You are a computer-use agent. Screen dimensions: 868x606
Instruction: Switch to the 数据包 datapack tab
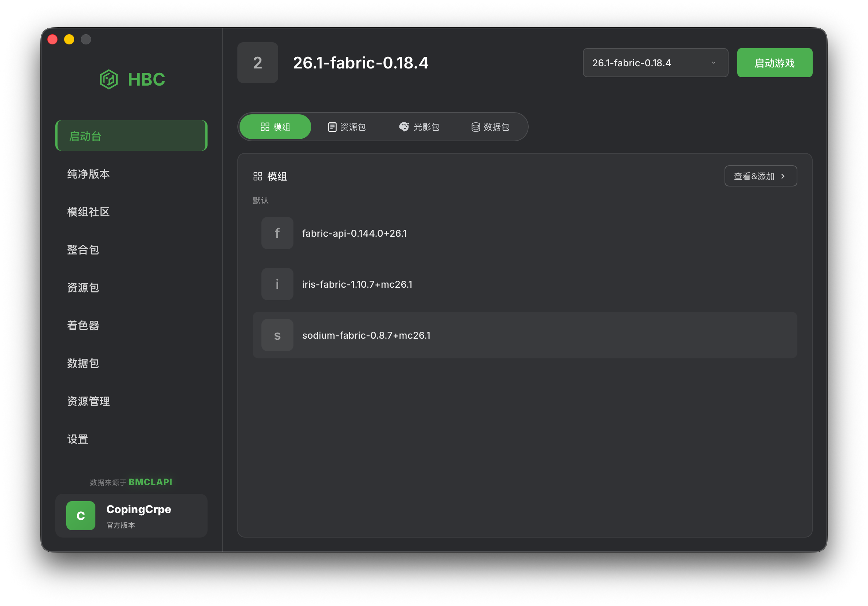pos(490,127)
